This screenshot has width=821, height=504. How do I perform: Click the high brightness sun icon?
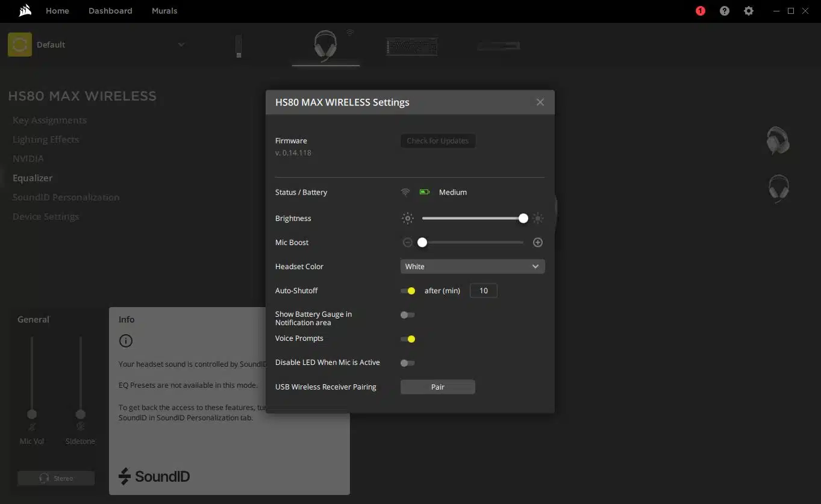(538, 219)
